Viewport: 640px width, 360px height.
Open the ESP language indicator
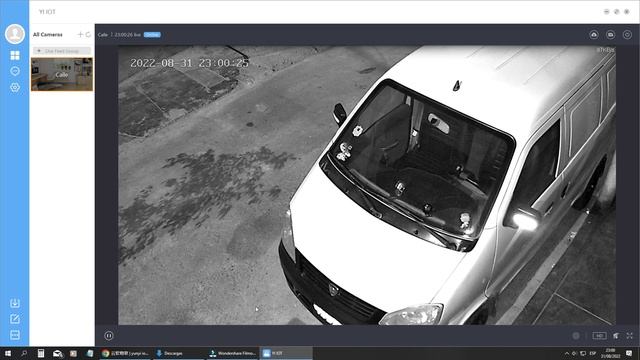[593, 353]
